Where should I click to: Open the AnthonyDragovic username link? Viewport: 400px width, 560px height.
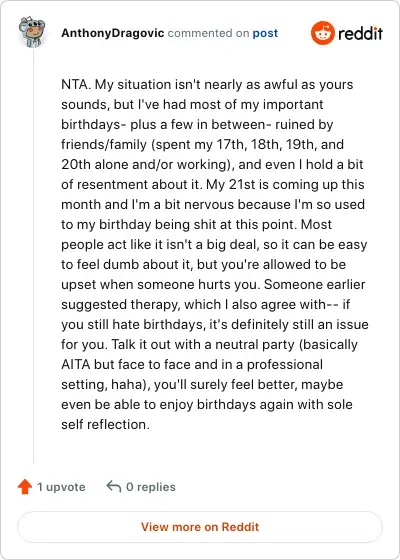coord(112,33)
